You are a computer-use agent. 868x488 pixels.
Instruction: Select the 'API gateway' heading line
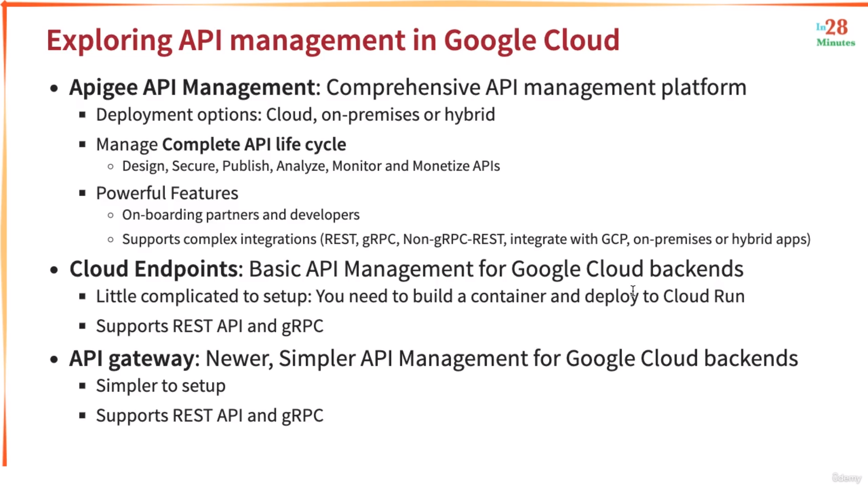tap(434, 358)
